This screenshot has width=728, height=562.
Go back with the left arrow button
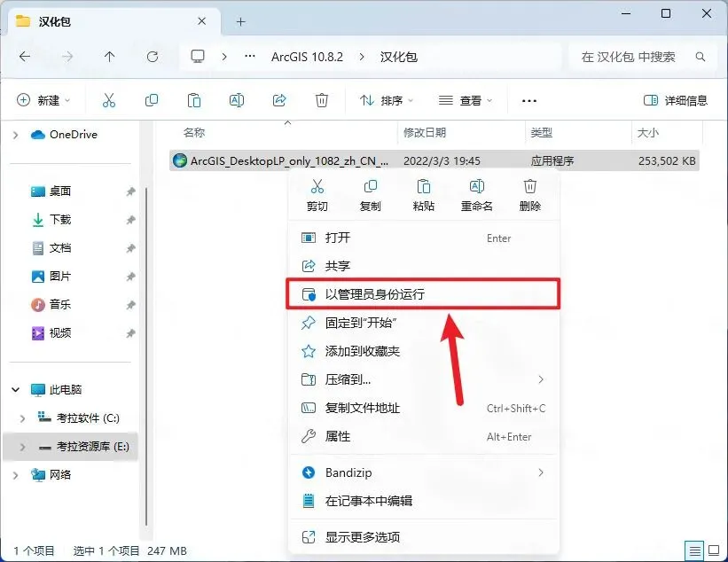click(x=25, y=57)
